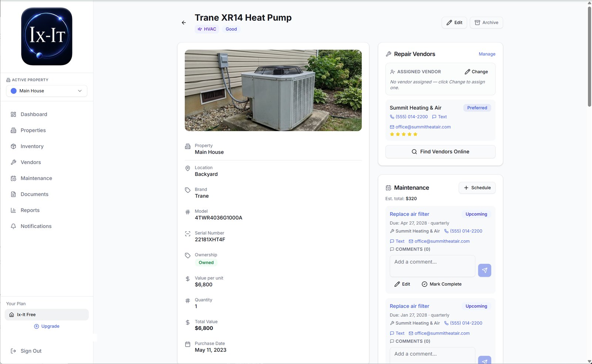Mark first Replace air filter task complete
The width and height of the screenshot is (592, 364).
(442, 284)
